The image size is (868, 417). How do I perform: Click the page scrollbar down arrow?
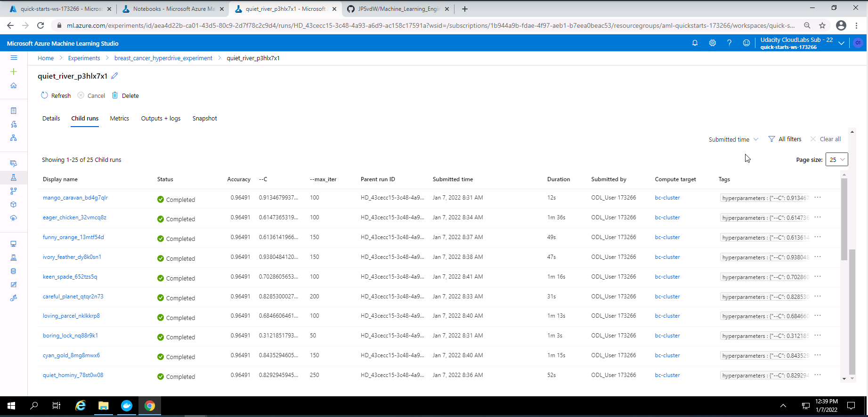[852, 378]
